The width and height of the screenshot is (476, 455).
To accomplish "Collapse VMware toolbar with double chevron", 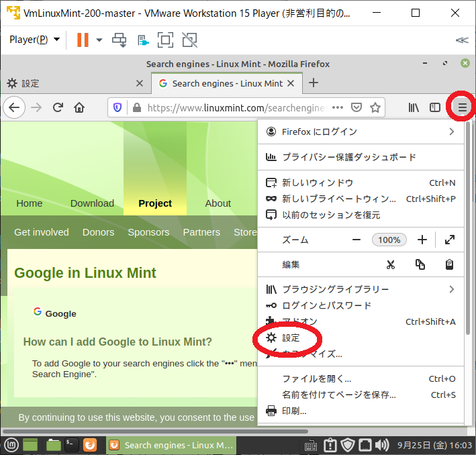I will click(462, 40).
